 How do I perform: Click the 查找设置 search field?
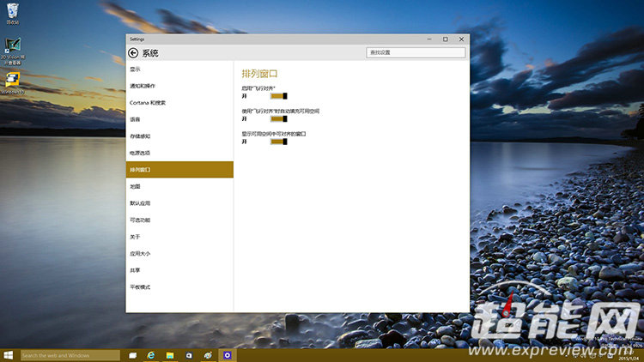point(416,52)
